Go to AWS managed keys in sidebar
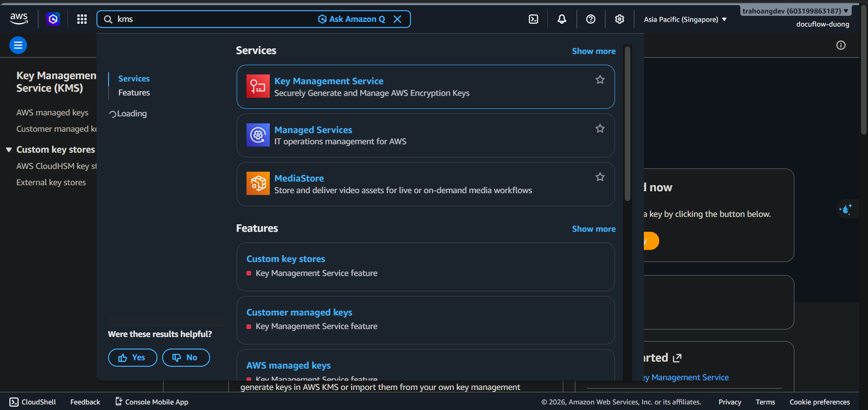 tap(52, 113)
